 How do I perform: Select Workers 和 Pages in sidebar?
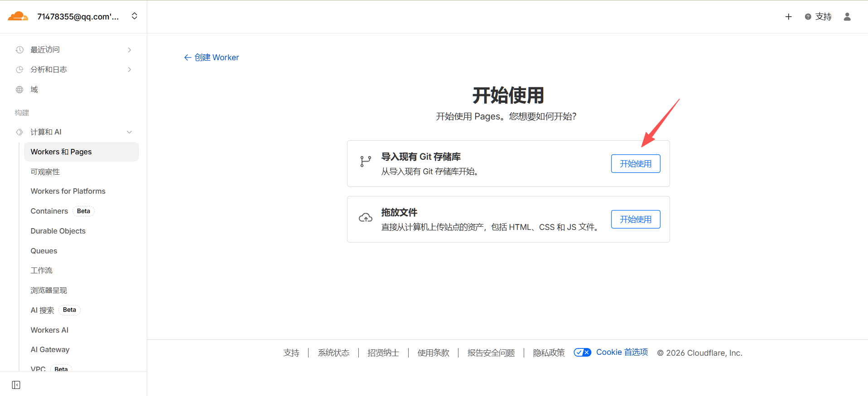click(82, 152)
